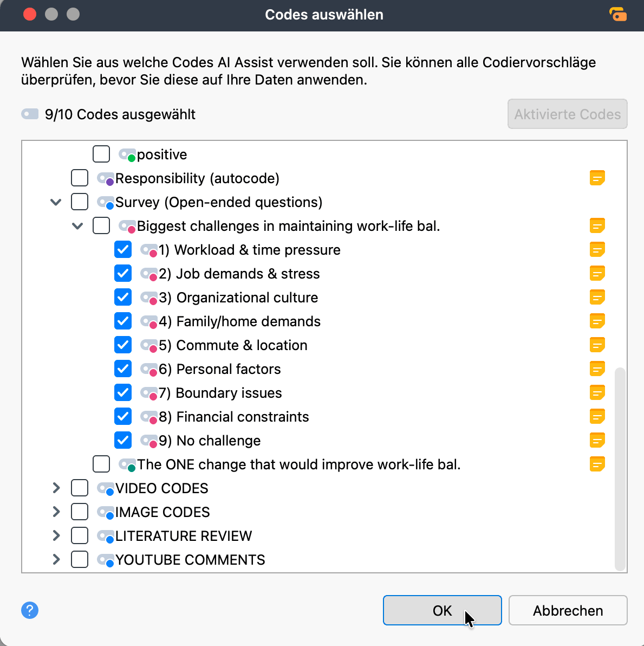Screen dimensions: 644x646
Task: Click the code symbol next to "positive"
Action: pyautogui.click(x=127, y=154)
